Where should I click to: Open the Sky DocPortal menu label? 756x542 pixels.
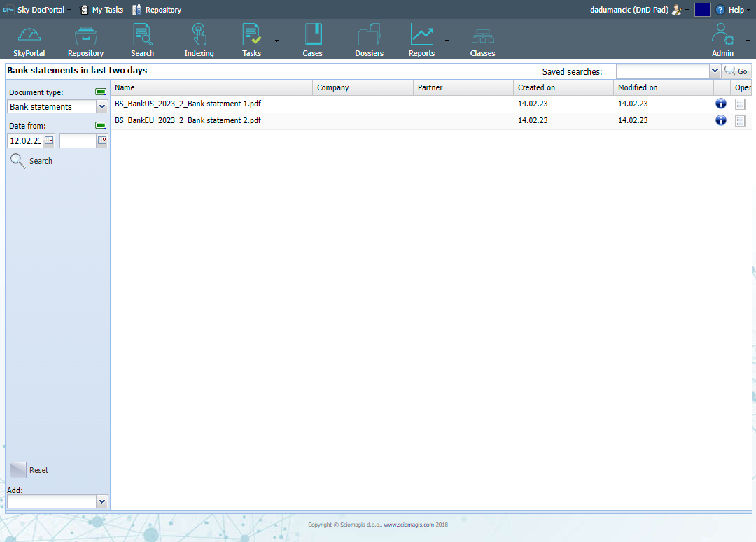pos(41,10)
